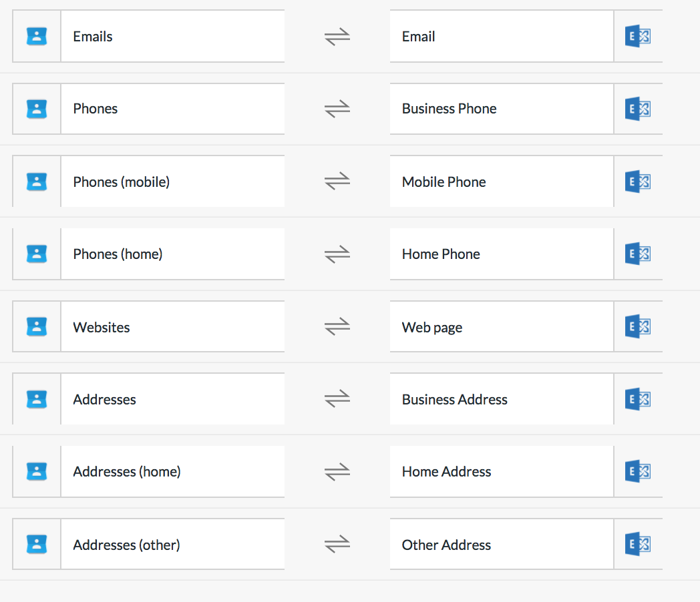Click the contacts icon beside Emails
The height and width of the screenshot is (602, 700).
[x=37, y=36]
